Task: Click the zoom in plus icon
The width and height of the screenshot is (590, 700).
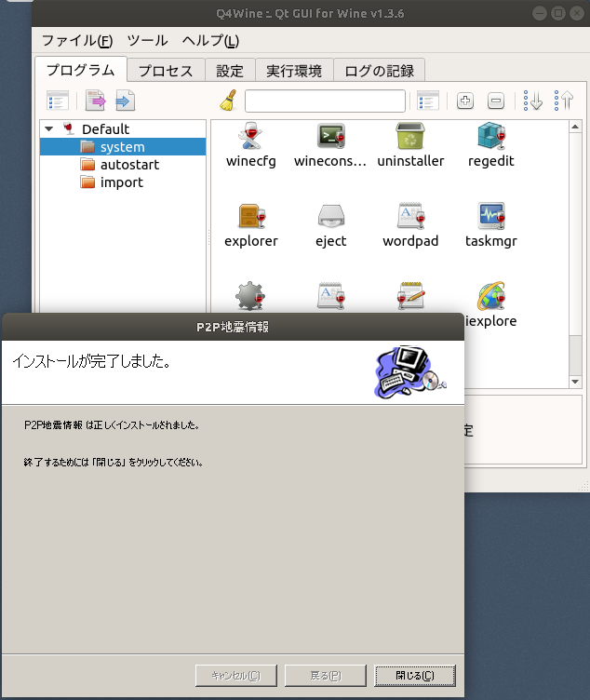Action: coord(465,101)
